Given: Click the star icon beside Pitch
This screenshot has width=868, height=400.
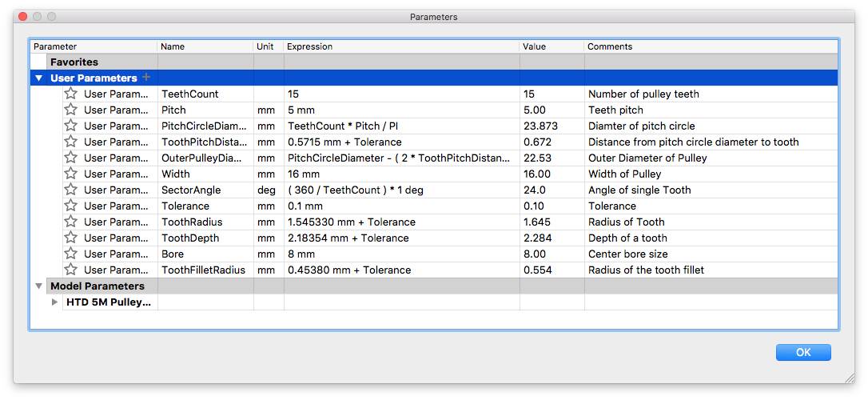Looking at the screenshot, I should coord(71,110).
